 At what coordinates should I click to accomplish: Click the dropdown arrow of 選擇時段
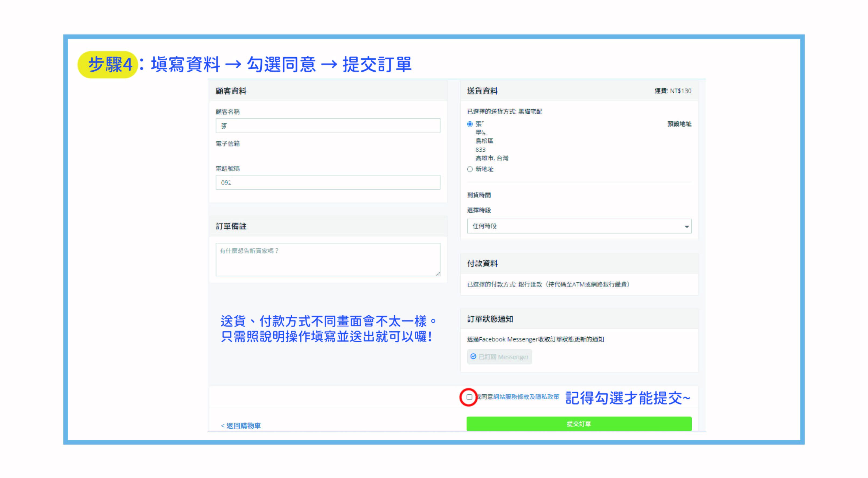pos(686,226)
